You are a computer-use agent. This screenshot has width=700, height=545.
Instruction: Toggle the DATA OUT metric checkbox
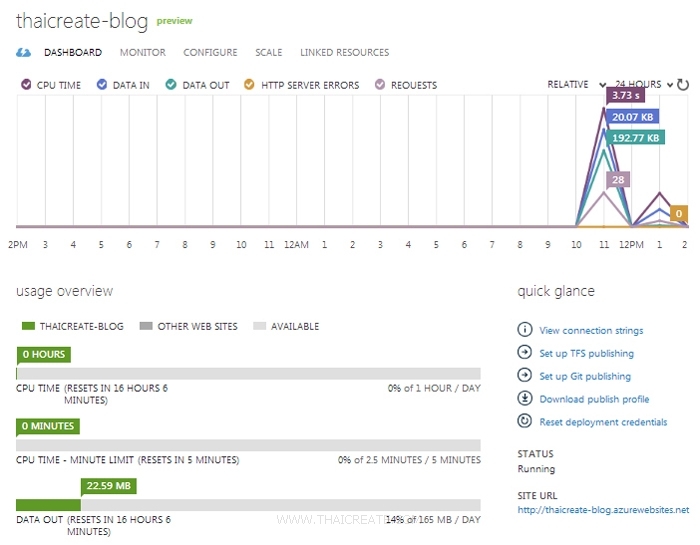[171, 84]
